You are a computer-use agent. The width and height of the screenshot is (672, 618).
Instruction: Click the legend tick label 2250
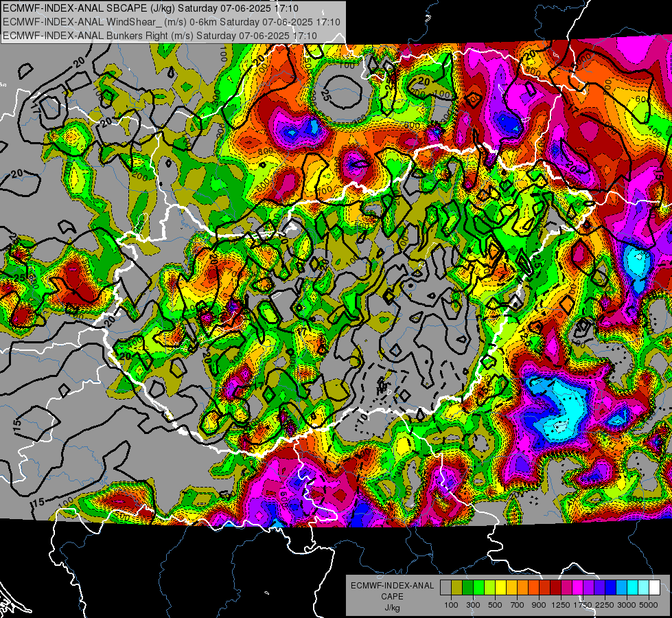(x=605, y=605)
